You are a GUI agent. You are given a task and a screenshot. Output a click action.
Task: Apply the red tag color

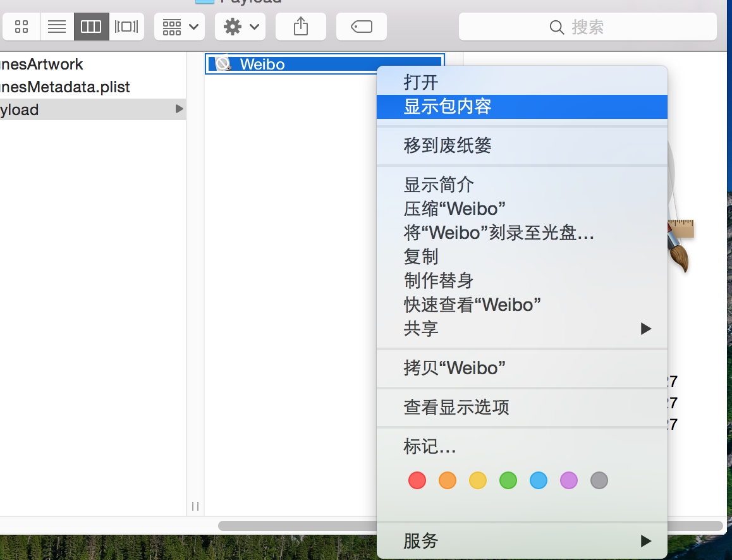417,480
